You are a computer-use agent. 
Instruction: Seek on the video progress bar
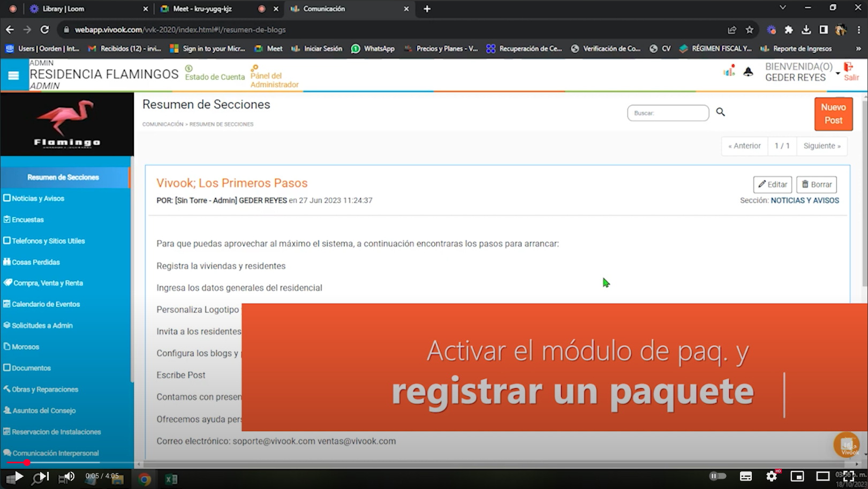(x=434, y=462)
